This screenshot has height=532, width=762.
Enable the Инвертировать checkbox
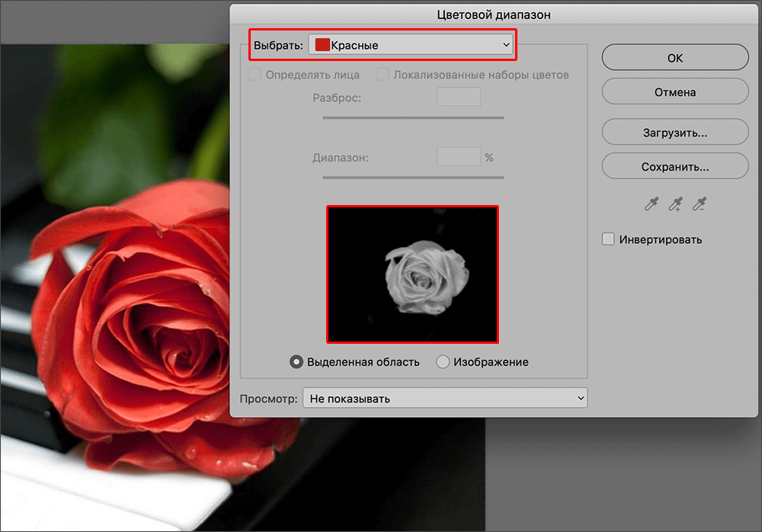pyautogui.click(x=608, y=239)
